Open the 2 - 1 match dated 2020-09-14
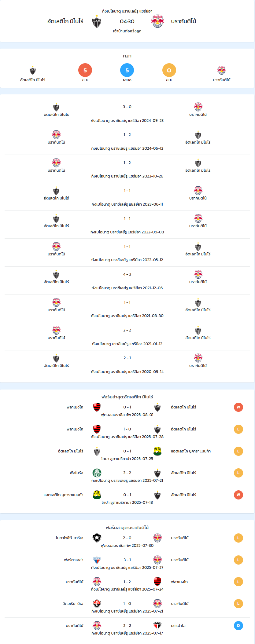The image size is (255, 644). coord(127,358)
